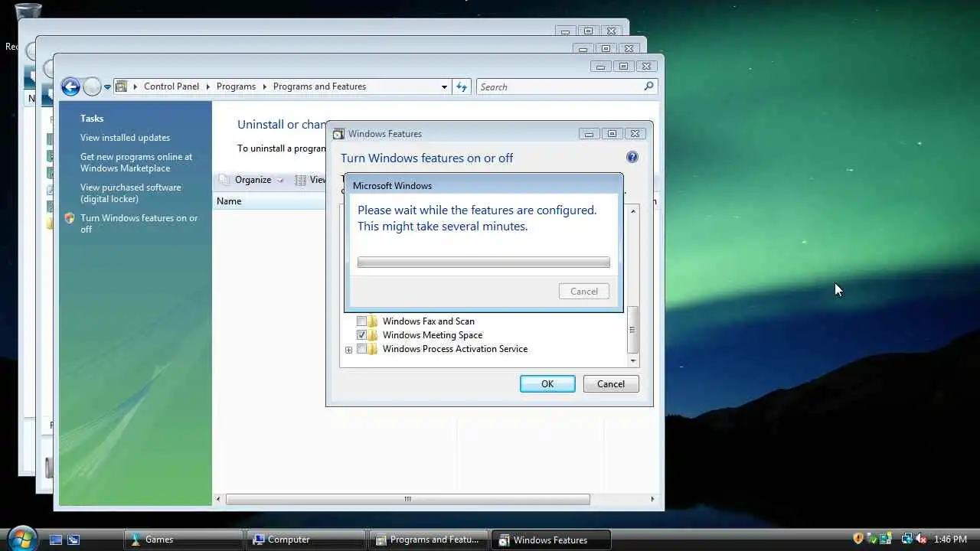This screenshot has width=980, height=551.
Task: Click the Programs and Features horizontal scrollbar thumb
Action: [x=407, y=499]
